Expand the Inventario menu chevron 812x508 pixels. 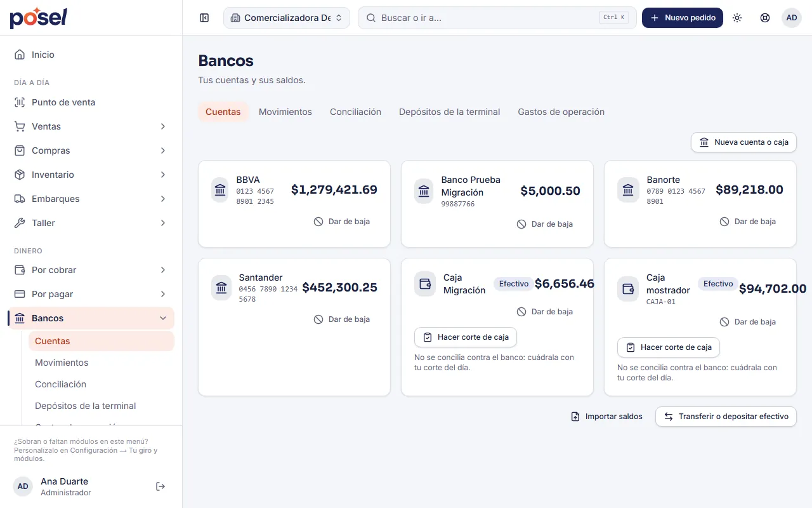(x=163, y=175)
